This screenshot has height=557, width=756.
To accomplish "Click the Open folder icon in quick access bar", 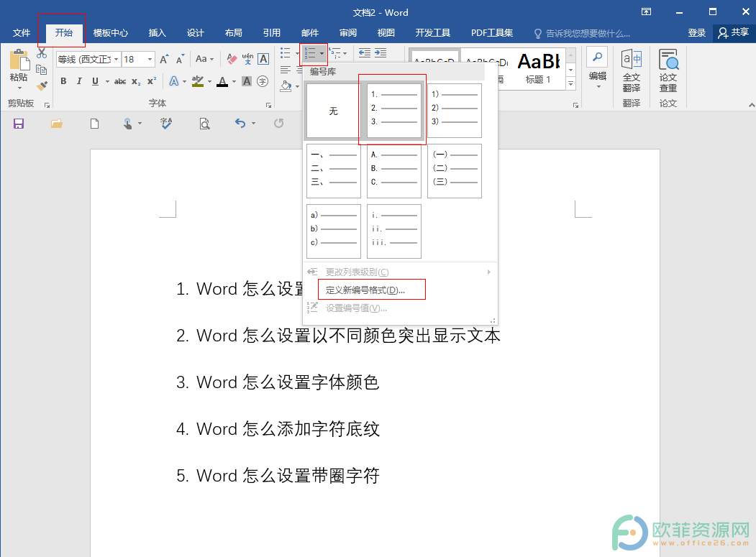I will (56, 124).
